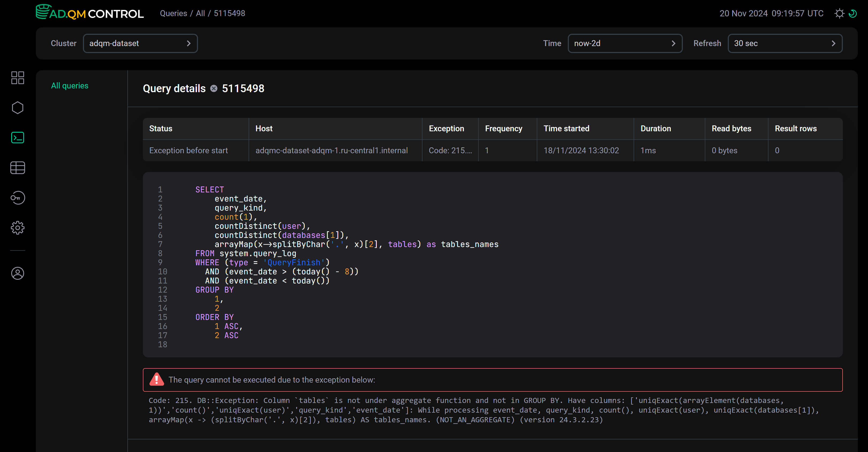The image size is (868, 452).
Task: Open the Cluster dropdown showing adqm-dataset
Action: pyautogui.click(x=140, y=43)
